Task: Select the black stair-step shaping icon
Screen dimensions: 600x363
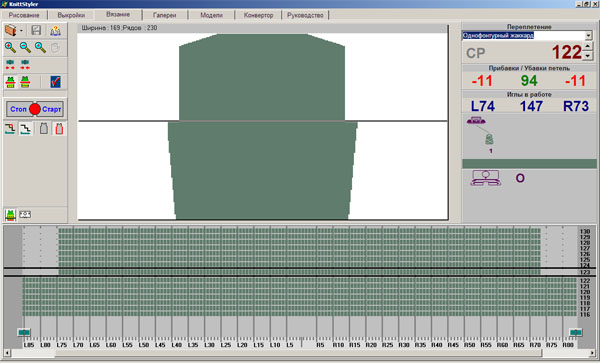Action: tap(25, 129)
